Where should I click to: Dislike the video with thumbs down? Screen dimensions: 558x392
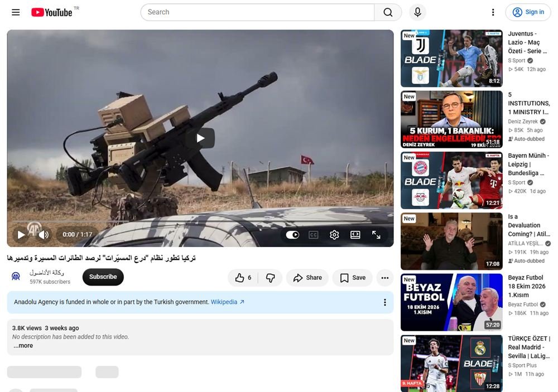tap(271, 278)
